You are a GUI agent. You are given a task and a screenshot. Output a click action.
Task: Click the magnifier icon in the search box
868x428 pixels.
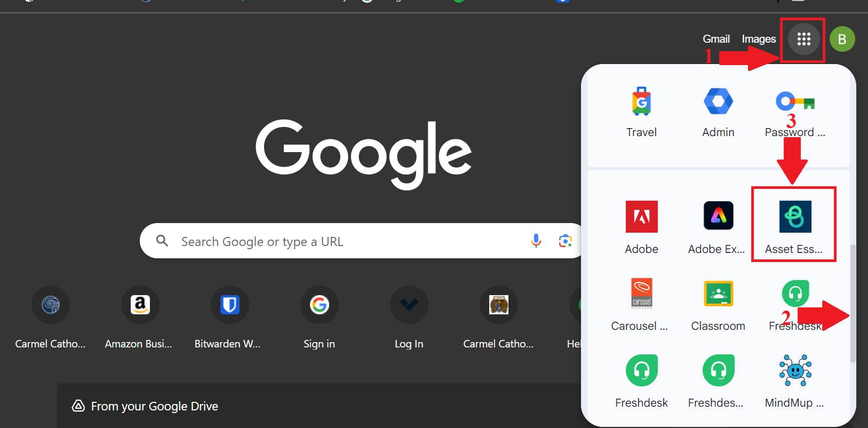tap(162, 241)
